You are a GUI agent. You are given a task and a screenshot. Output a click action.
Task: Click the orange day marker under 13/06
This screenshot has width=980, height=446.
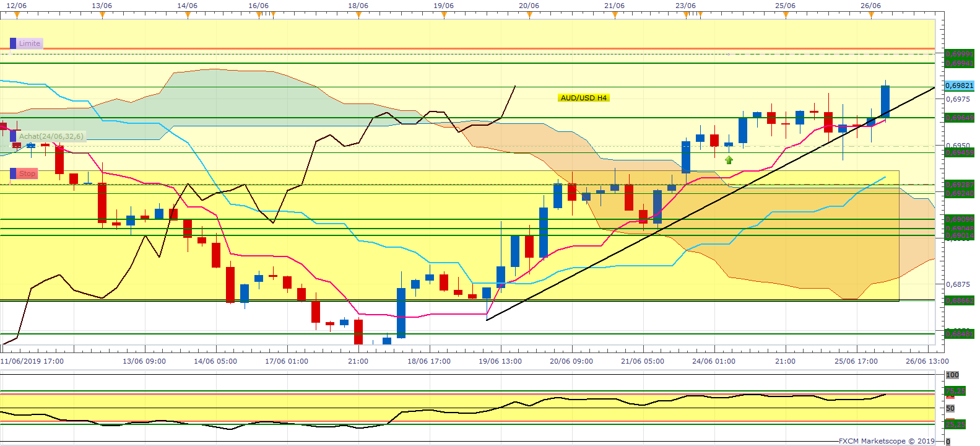click(102, 15)
